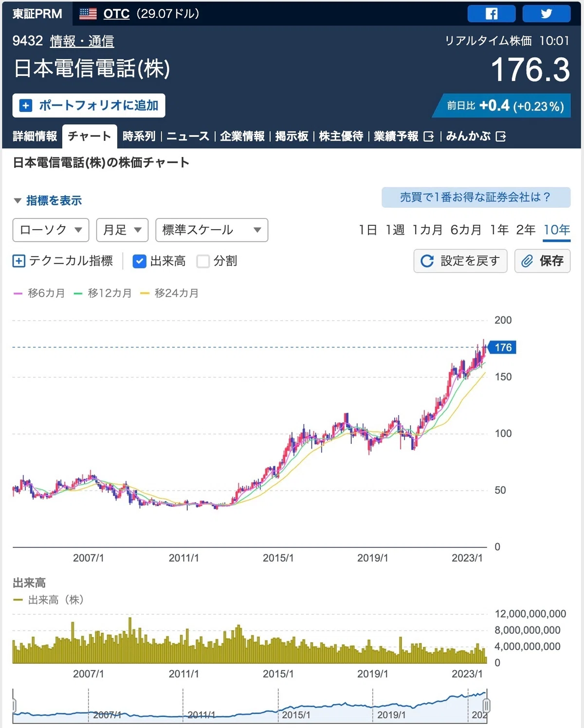Click paperclip icon in 保存 button

click(x=527, y=261)
